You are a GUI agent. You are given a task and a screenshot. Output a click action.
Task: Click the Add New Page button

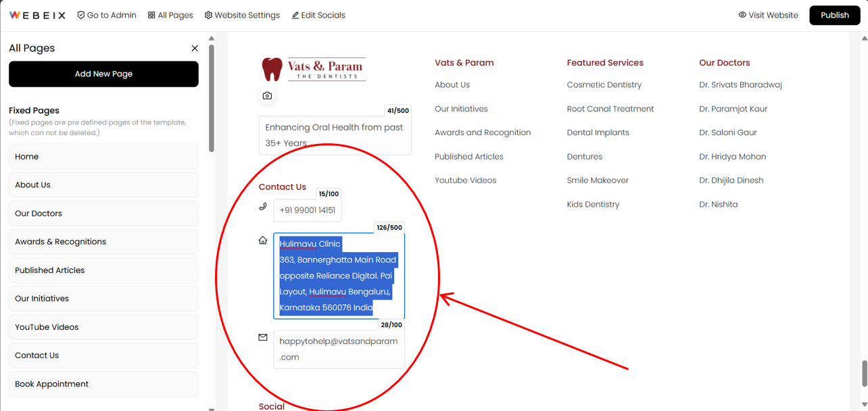point(103,74)
